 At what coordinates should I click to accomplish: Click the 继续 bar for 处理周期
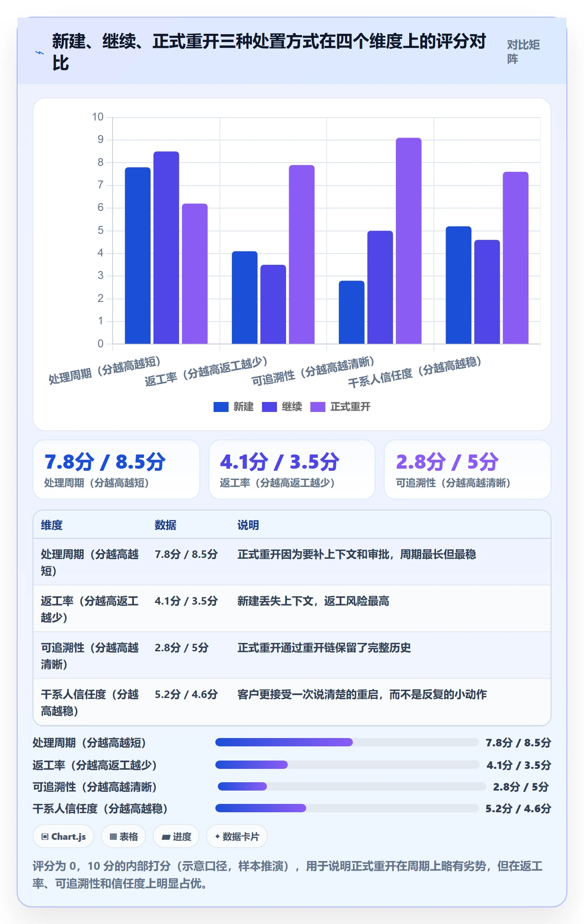click(x=166, y=248)
